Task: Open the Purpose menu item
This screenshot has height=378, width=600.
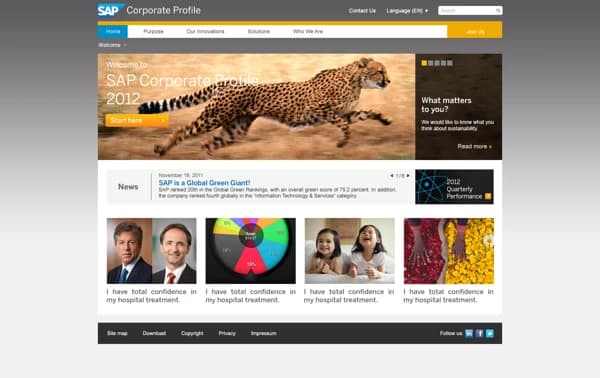Action: click(153, 31)
